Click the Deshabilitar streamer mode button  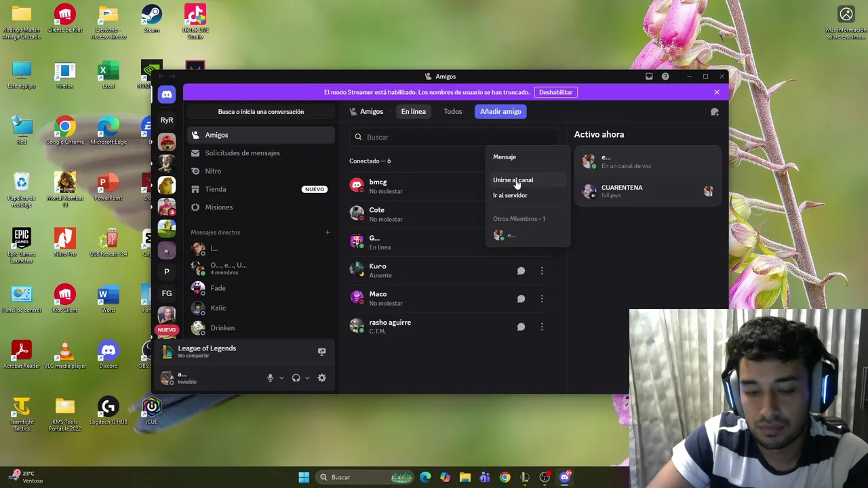(555, 92)
